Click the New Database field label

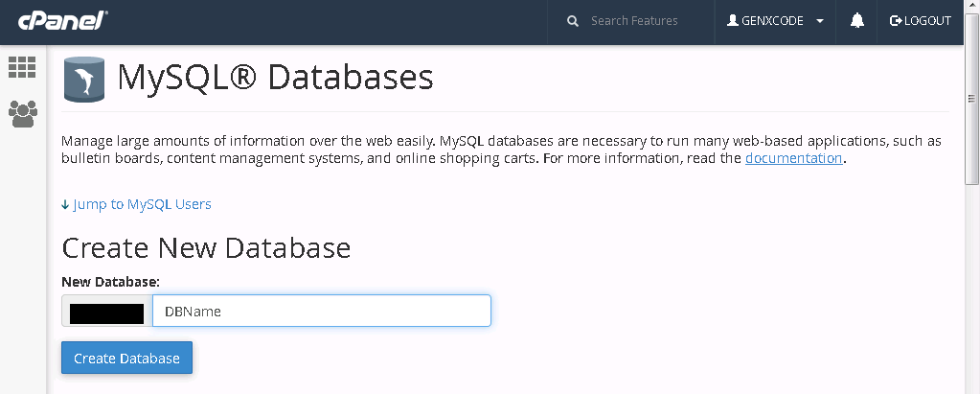coord(110,282)
